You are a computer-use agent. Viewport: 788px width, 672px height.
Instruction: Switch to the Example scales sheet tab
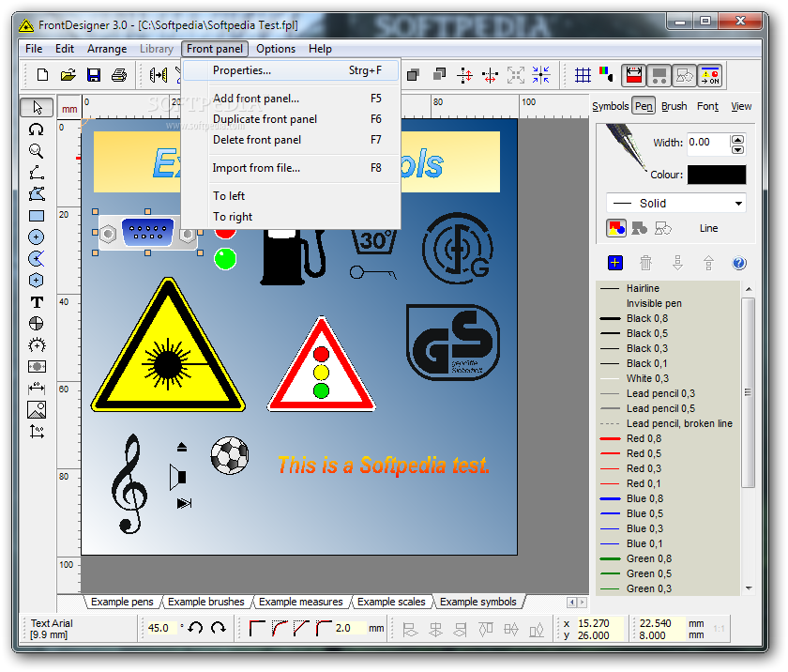(391, 602)
